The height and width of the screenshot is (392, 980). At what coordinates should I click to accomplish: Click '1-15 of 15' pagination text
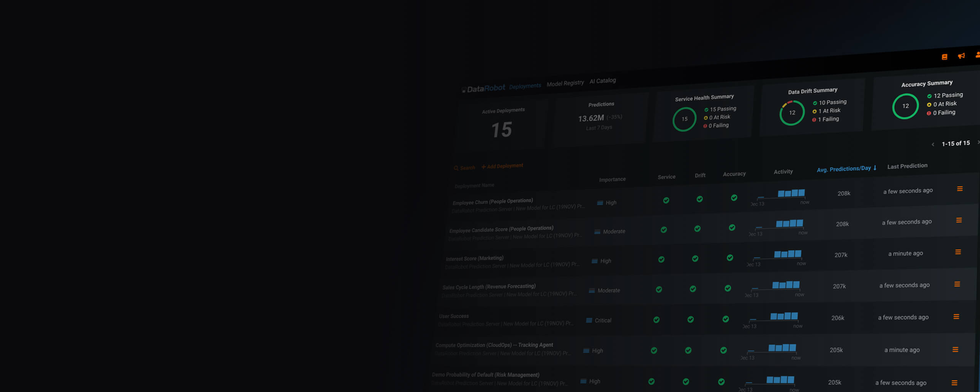955,144
